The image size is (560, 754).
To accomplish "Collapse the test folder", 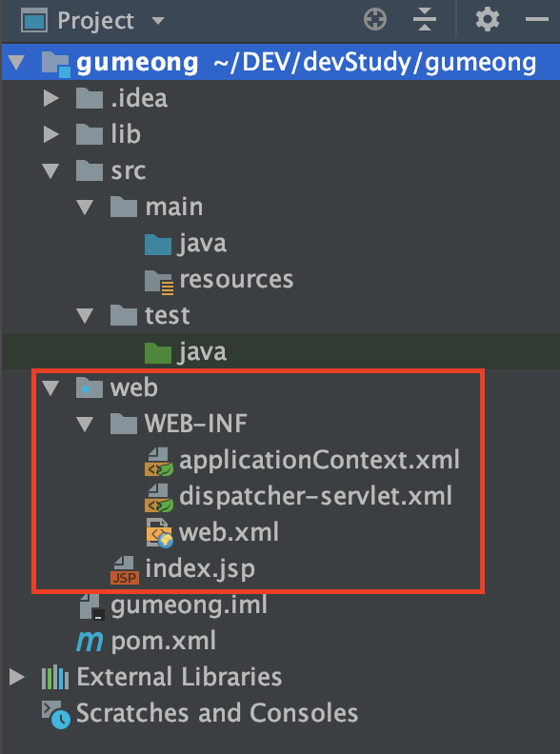I will pyautogui.click(x=85, y=316).
